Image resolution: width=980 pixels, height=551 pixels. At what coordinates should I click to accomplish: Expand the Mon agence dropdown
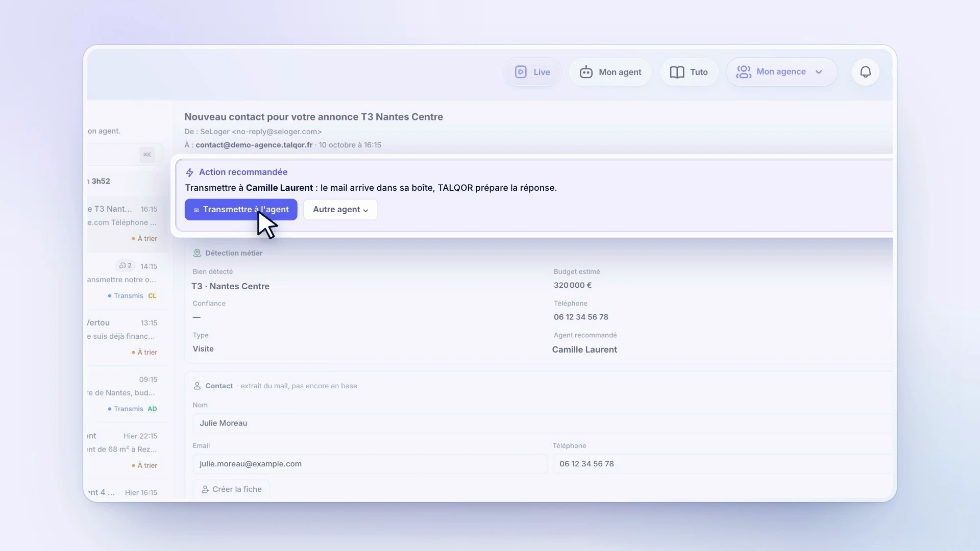pyautogui.click(x=781, y=72)
